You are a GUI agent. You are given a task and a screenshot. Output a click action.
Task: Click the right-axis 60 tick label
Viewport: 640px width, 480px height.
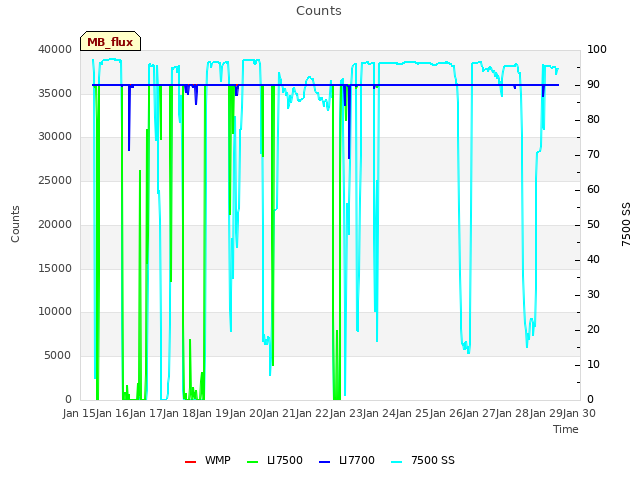(593, 189)
